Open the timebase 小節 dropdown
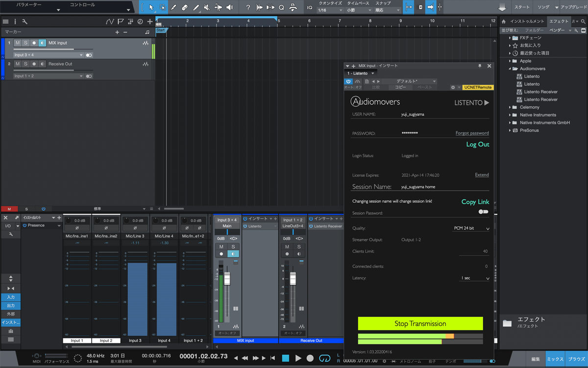The width and height of the screenshot is (588, 368). pyautogui.click(x=359, y=10)
